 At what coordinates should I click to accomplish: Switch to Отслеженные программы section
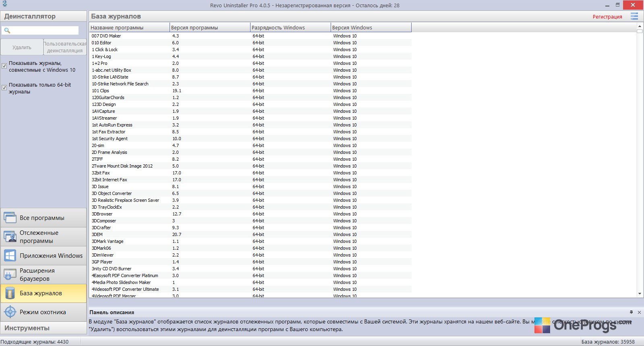[43, 237]
